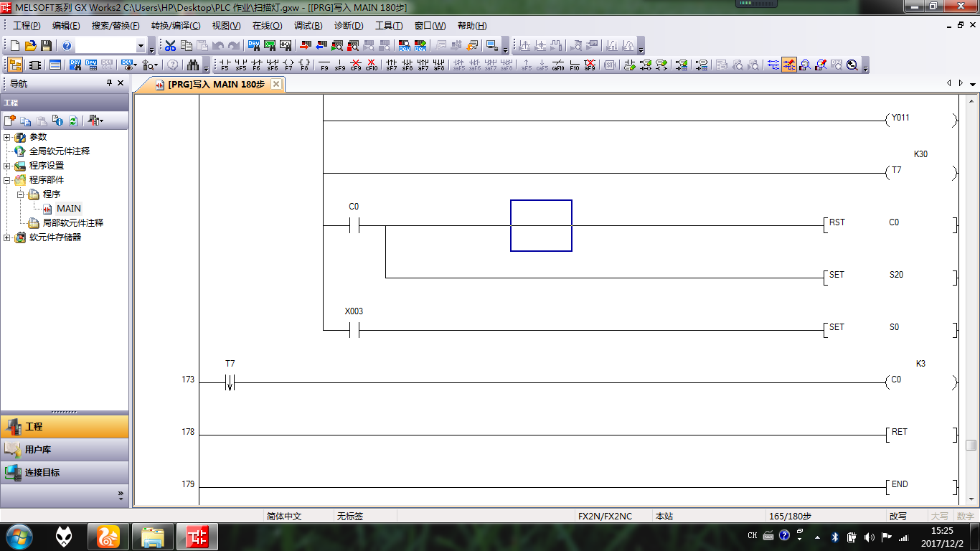Toggle the highlighted ladder toolbar mode icon
The width and height of the screenshot is (980, 551).
pyautogui.click(x=789, y=65)
